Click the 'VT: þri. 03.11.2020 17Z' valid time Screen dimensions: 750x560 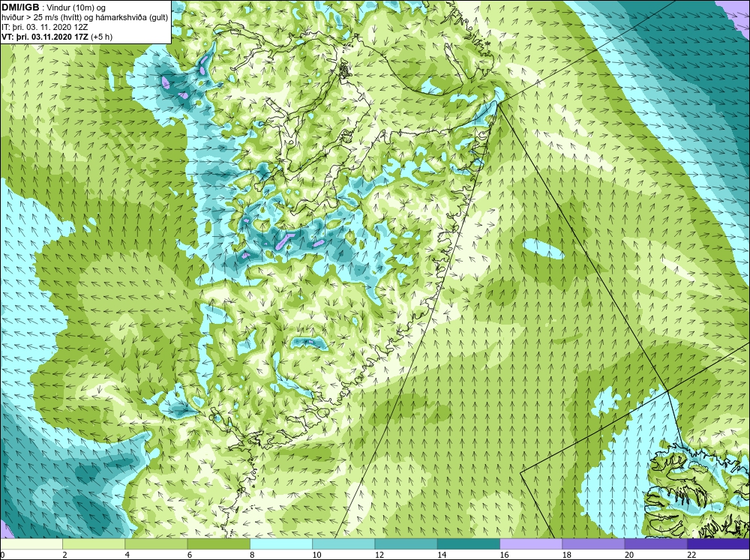click(x=44, y=37)
